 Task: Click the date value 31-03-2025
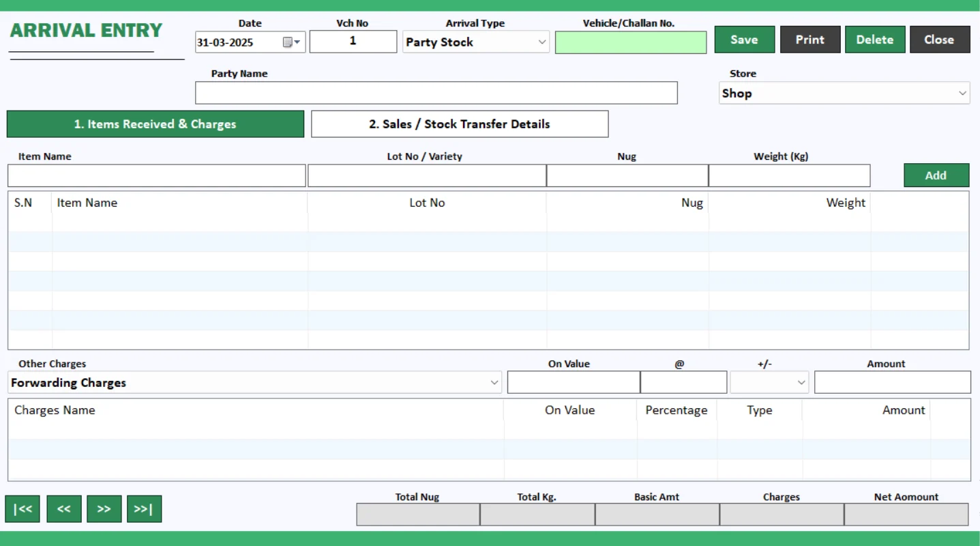pyautogui.click(x=225, y=42)
